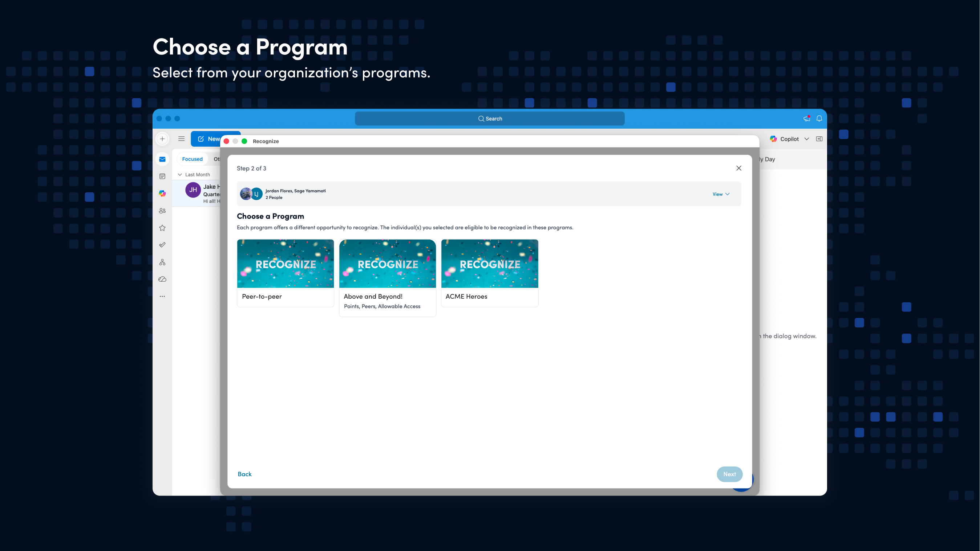This screenshot has height=551, width=980.
Task: Click 'Jordan Flores, Sage Yamamoti' text
Action: click(x=296, y=191)
